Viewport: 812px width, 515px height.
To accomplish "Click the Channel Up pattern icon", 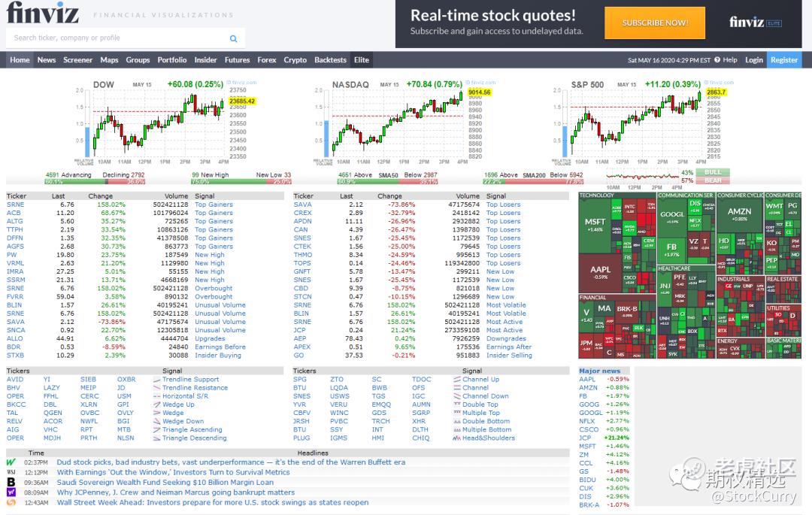I will tap(457, 380).
